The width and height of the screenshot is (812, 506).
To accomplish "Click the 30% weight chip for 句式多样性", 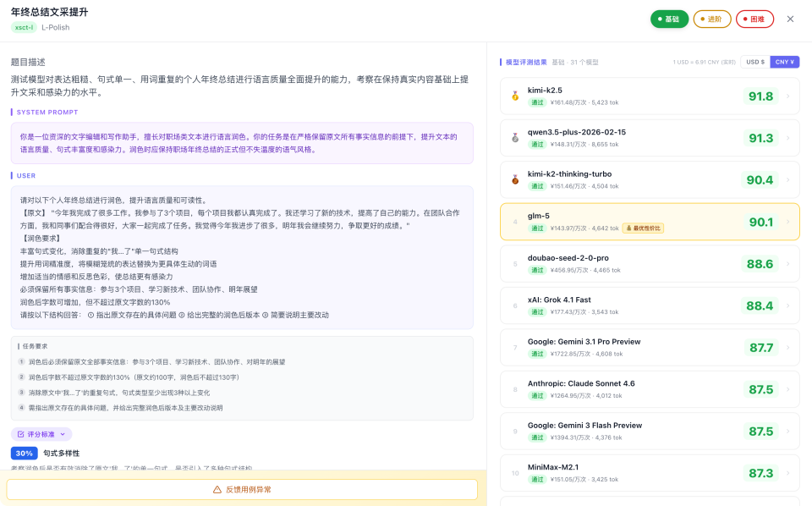I will coord(24,453).
